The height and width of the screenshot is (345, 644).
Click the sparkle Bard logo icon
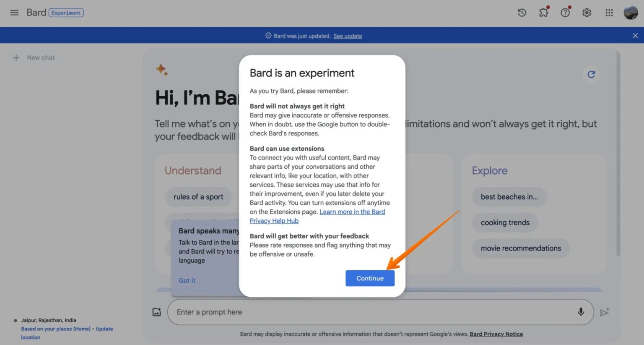tap(162, 70)
